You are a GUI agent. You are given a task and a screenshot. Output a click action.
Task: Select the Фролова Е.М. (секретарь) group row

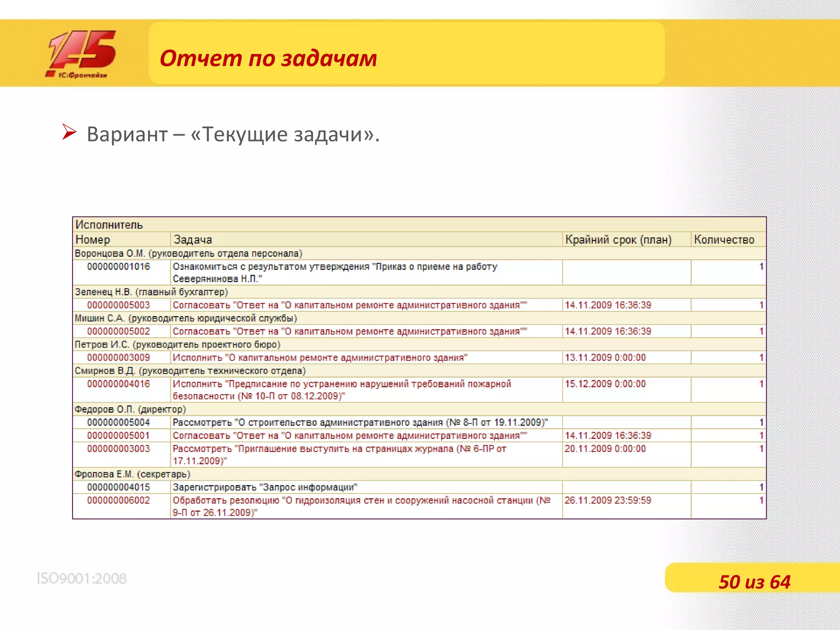tap(419, 474)
